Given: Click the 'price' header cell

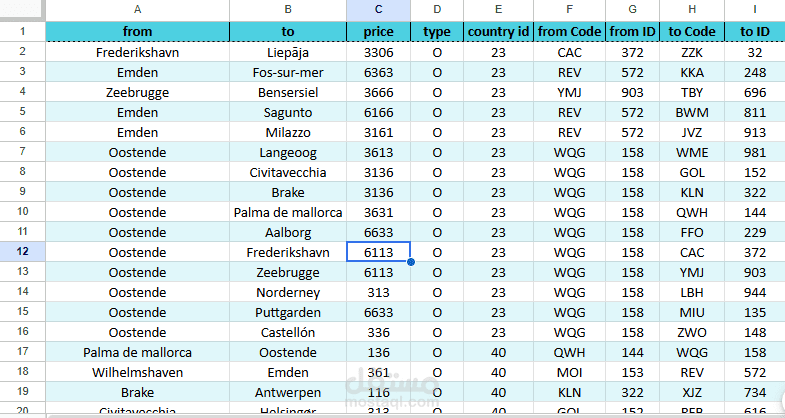Looking at the screenshot, I should point(378,32).
